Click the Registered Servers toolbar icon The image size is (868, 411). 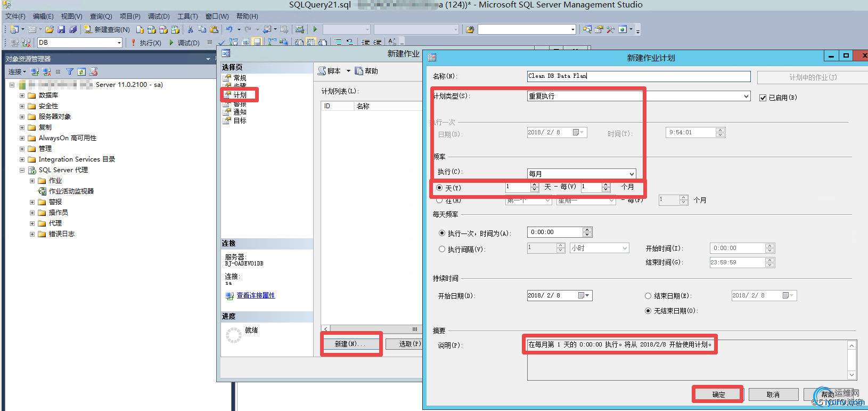(587, 29)
